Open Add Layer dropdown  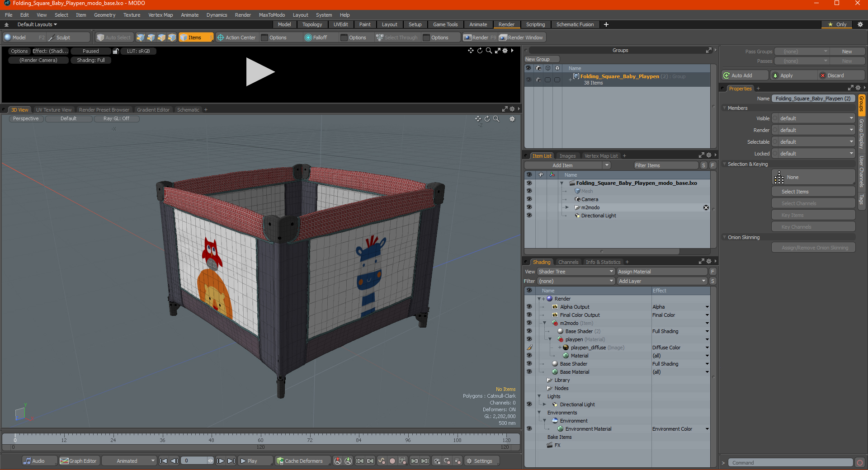[x=662, y=281]
